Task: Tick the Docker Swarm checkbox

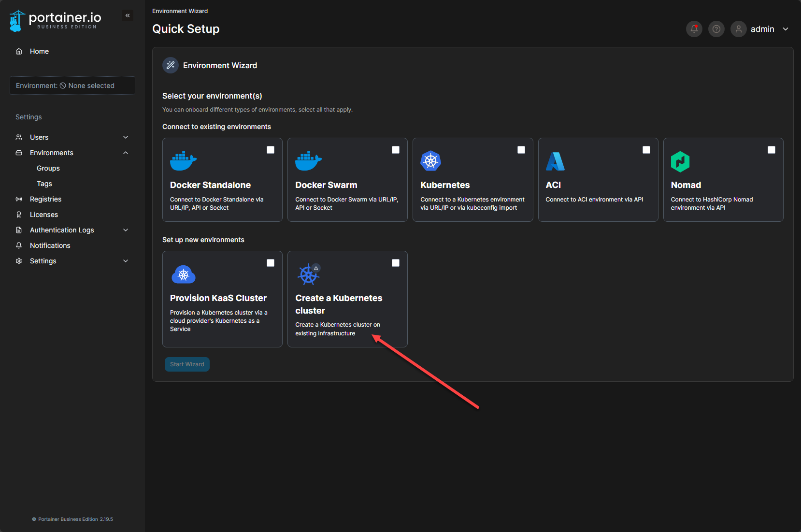Action: pyautogui.click(x=396, y=150)
